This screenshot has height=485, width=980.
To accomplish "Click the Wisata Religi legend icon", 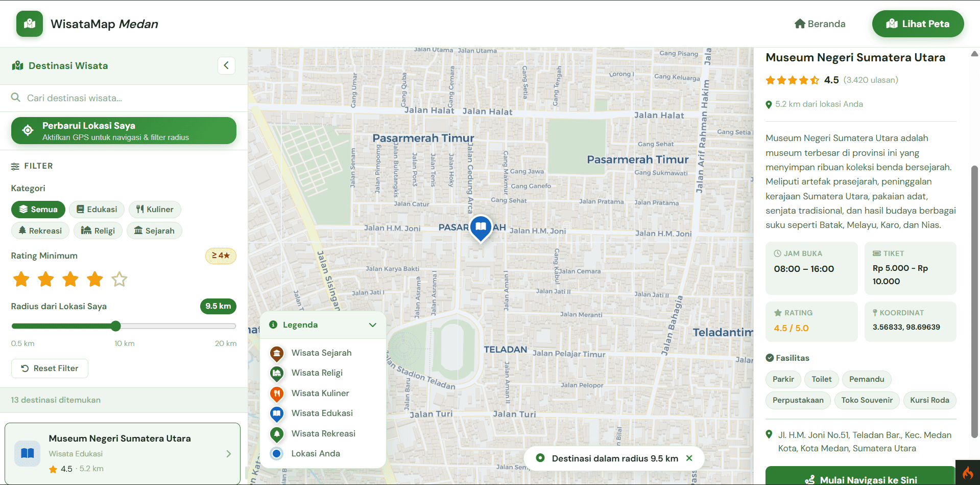I will click(x=277, y=374).
